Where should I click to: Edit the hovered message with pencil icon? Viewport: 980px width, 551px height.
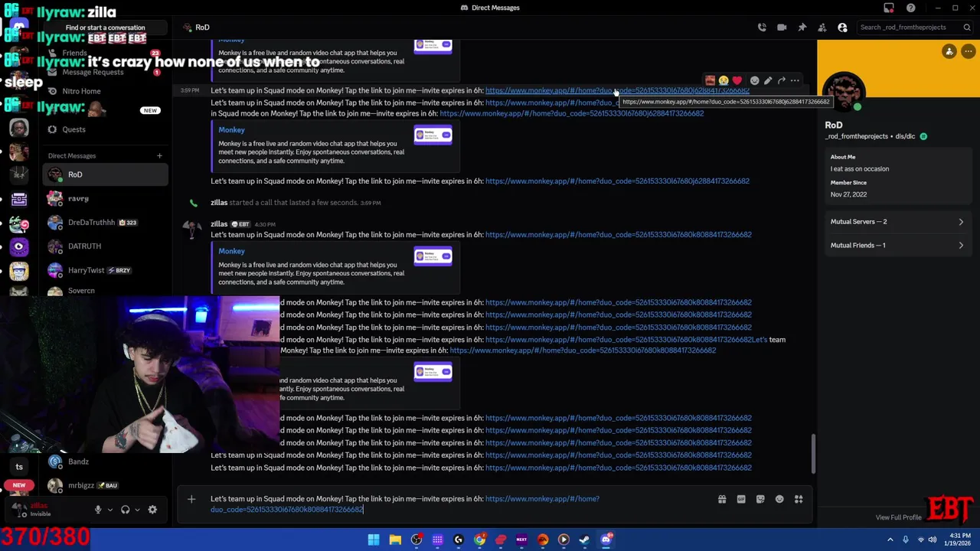click(768, 80)
